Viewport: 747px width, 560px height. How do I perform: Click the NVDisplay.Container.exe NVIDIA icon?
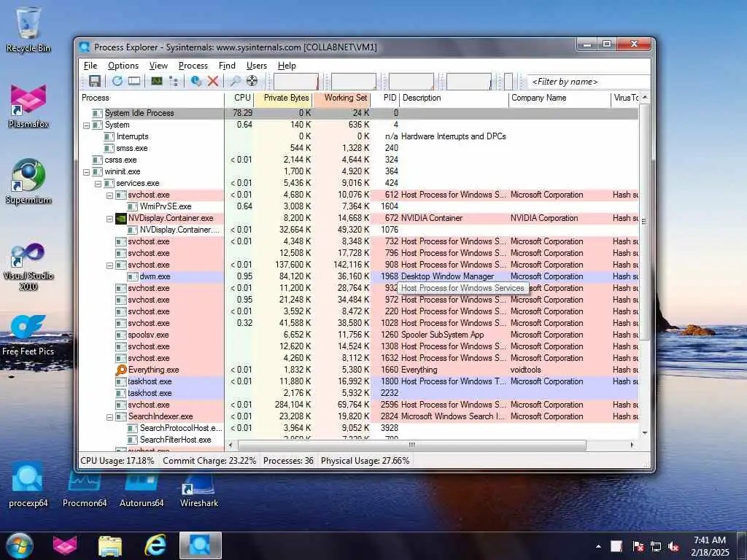[121, 218]
